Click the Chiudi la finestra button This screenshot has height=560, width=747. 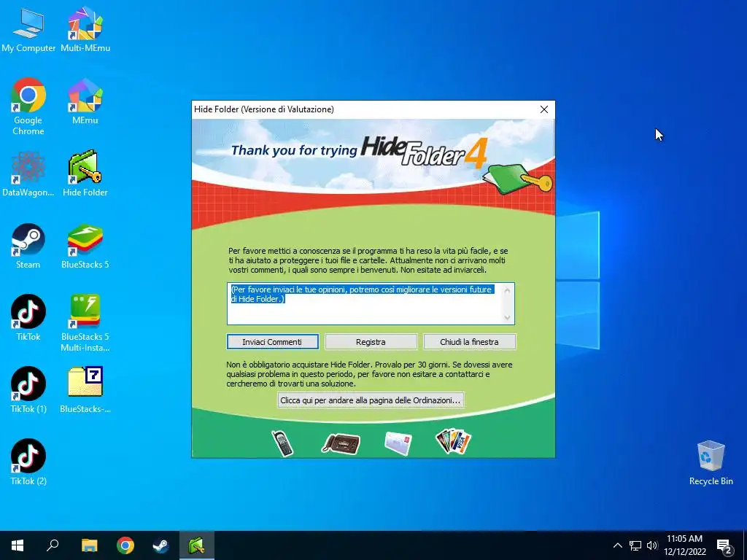click(469, 342)
